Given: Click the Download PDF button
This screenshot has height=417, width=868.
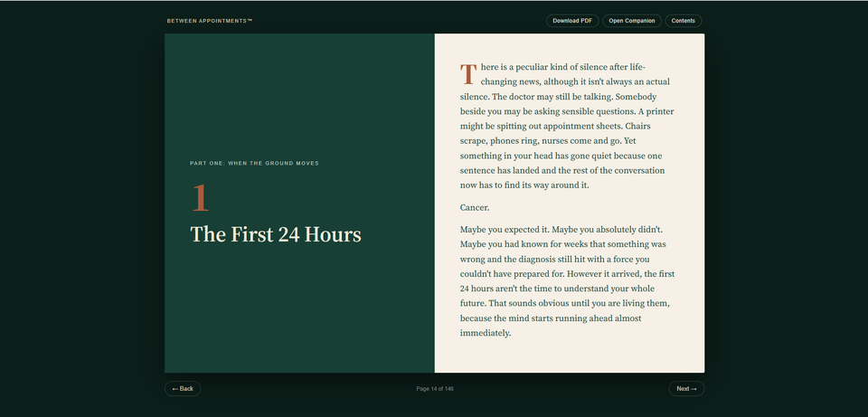Looking at the screenshot, I should point(572,21).
